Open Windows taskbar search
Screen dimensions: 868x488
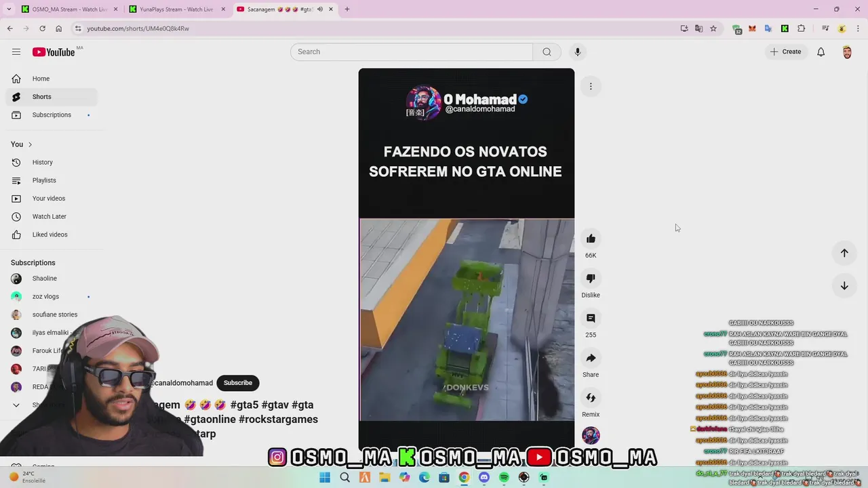point(344,478)
